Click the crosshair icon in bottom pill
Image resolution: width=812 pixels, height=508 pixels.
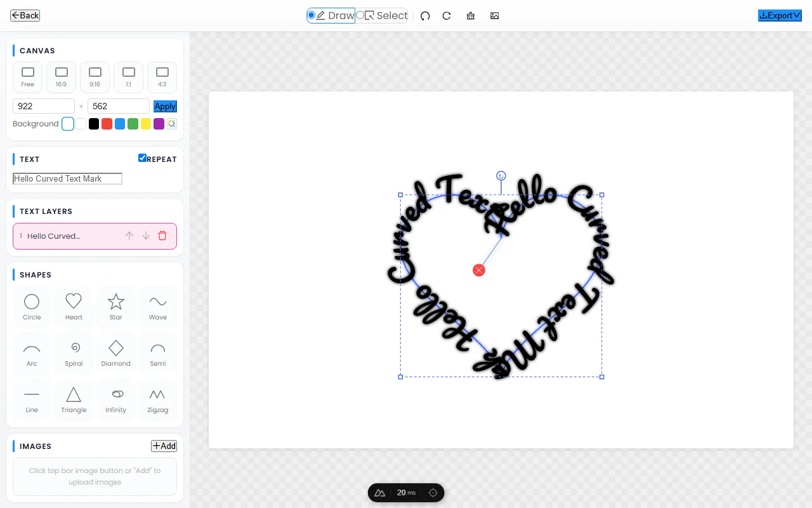433,493
